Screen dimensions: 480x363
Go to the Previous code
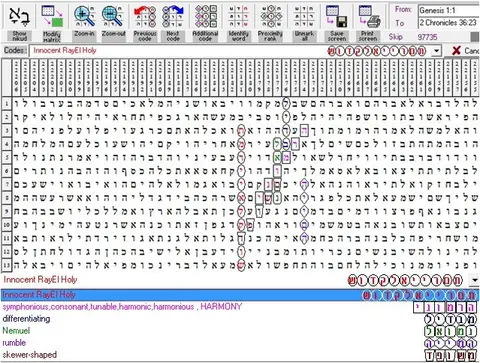[145, 22]
